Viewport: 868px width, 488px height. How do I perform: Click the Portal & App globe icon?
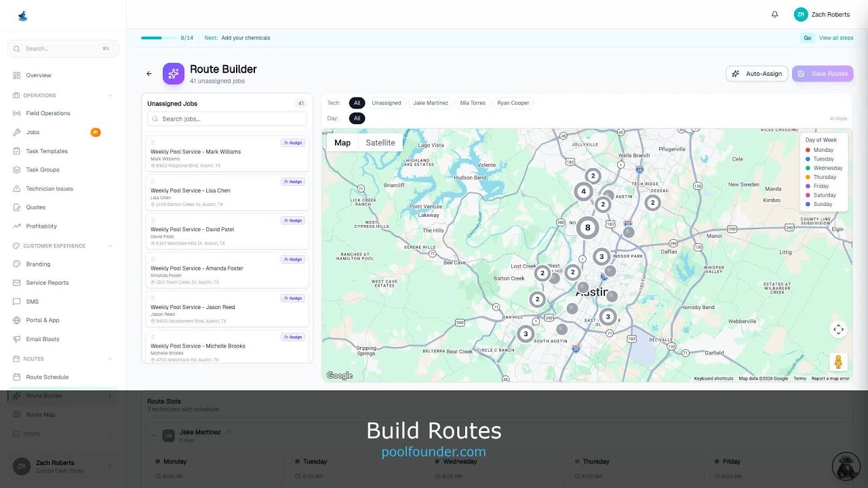(x=17, y=320)
